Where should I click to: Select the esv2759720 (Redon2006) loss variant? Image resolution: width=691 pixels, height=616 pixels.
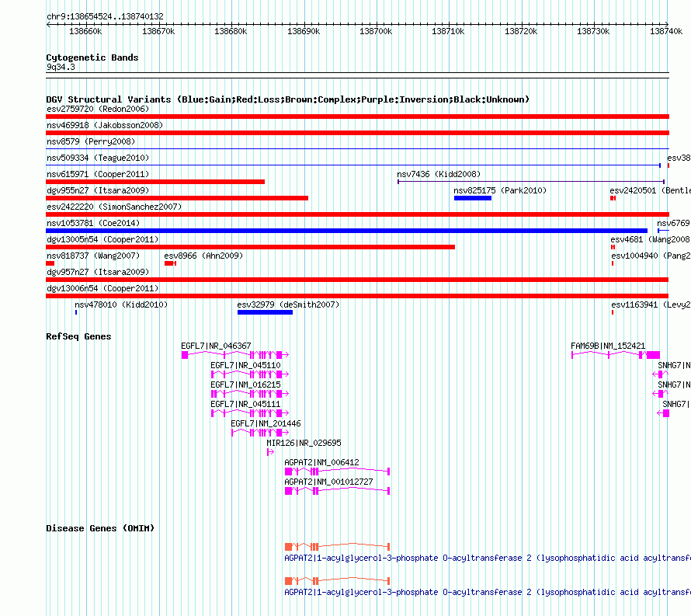357,117
